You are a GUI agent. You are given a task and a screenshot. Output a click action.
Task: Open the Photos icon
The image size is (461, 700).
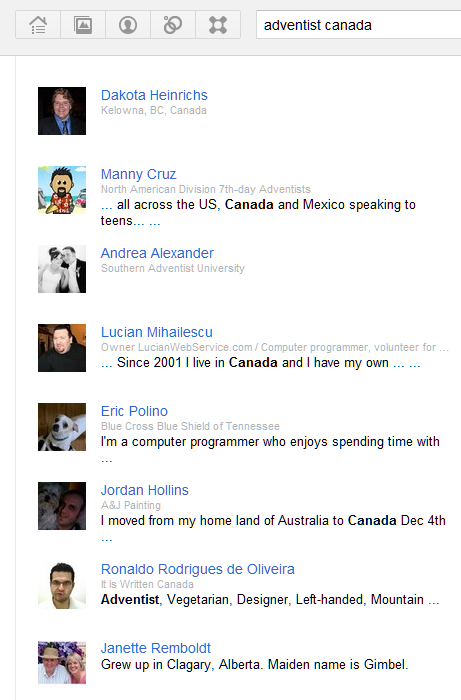point(83,25)
